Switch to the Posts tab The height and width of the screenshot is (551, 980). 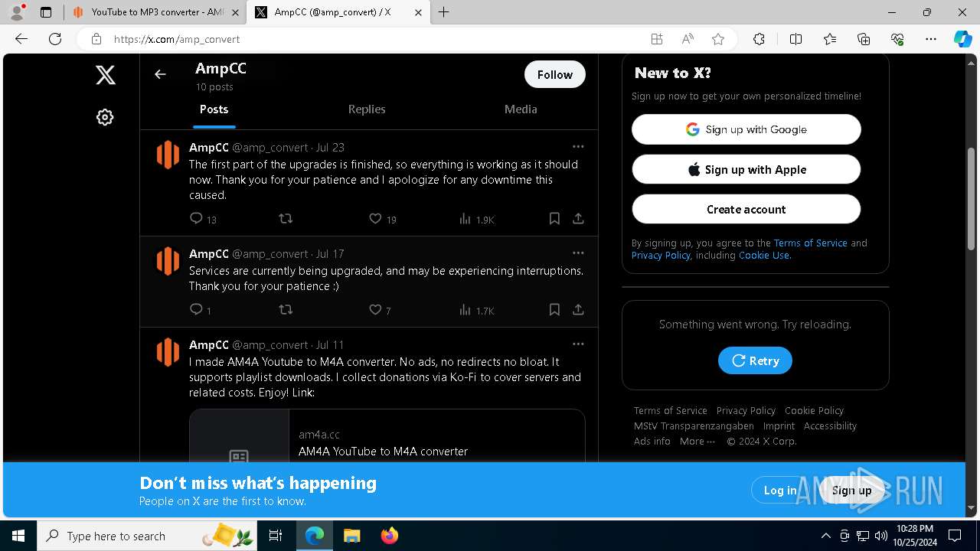coord(214,109)
